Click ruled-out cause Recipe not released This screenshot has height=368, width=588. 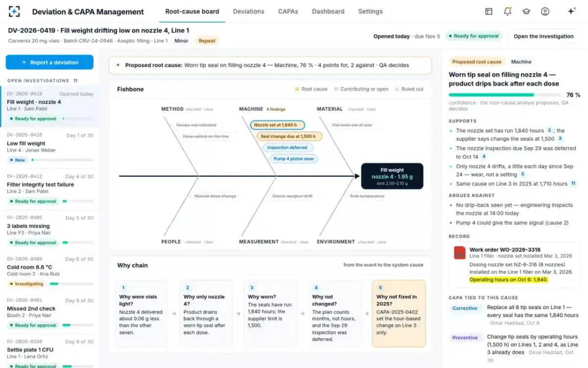(196, 125)
